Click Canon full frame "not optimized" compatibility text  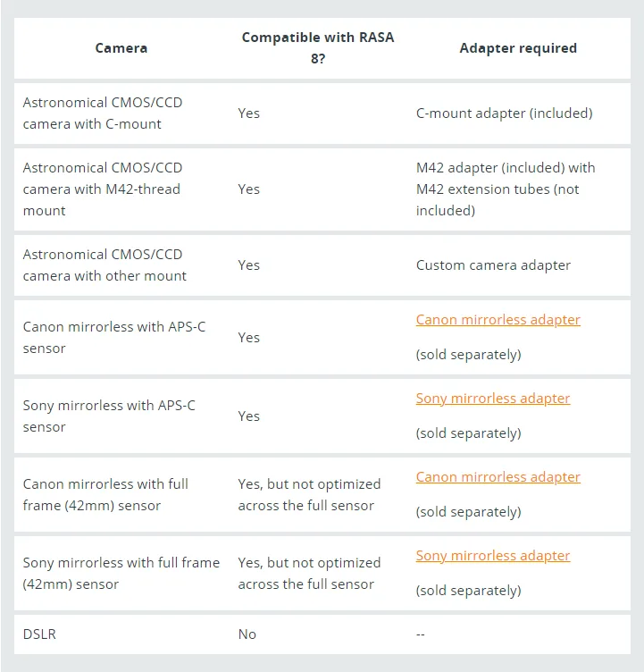pos(309,495)
